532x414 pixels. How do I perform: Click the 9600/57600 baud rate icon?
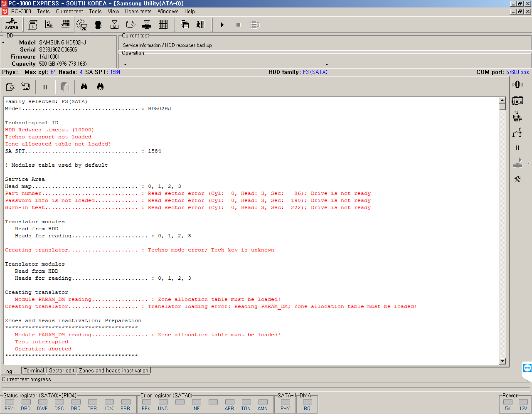click(66, 25)
